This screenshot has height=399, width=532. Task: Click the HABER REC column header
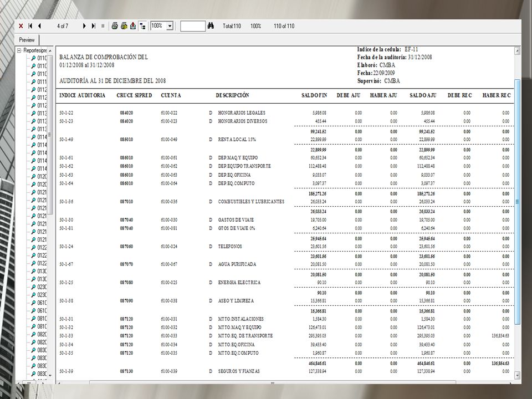(x=497, y=95)
